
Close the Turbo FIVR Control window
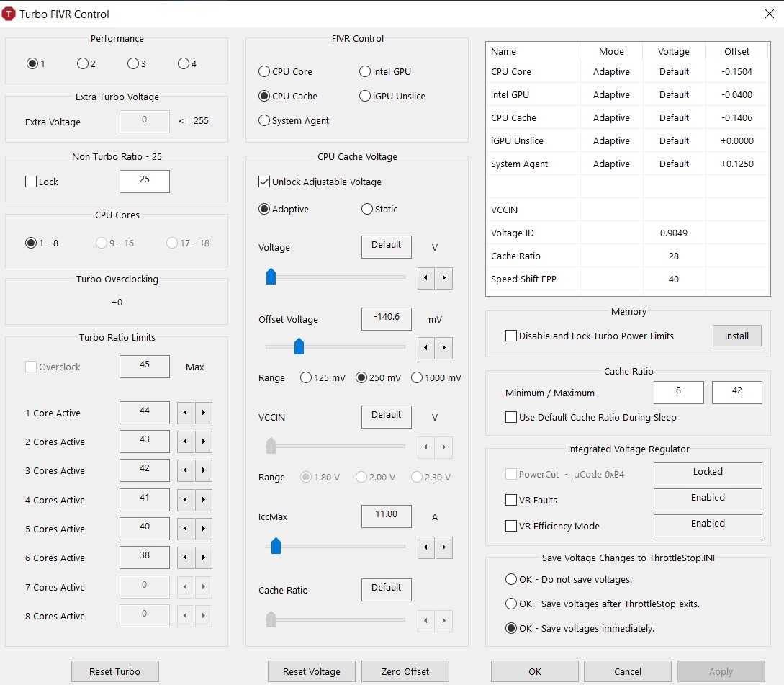pos(770,14)
